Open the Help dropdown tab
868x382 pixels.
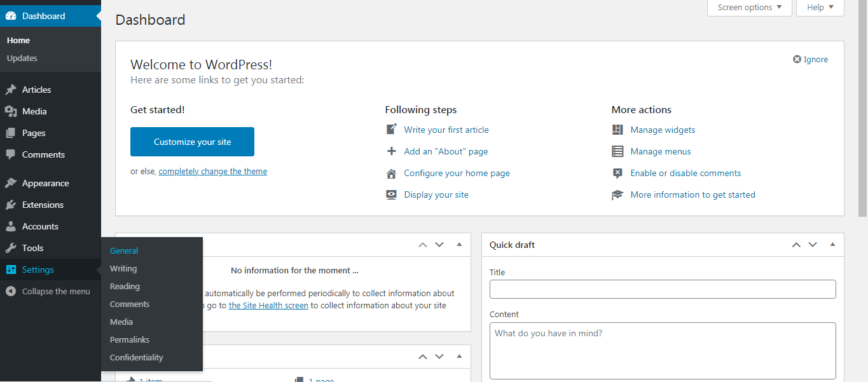click(x=820, y=8)
